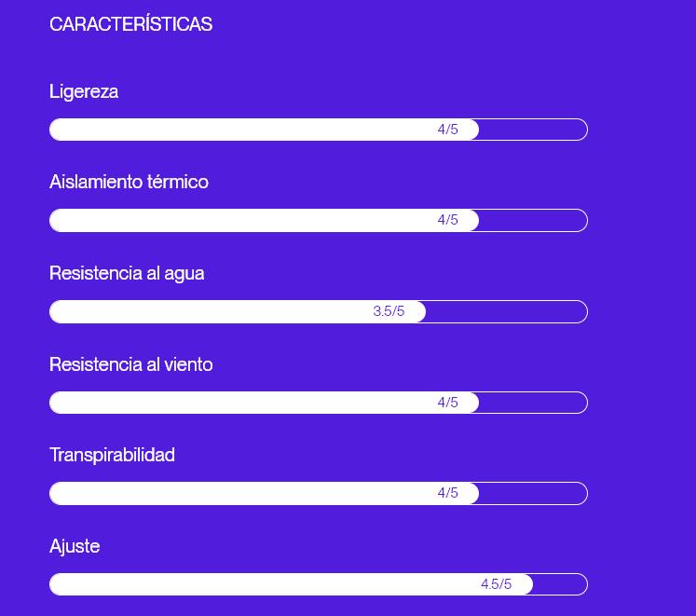
Task: Click the Ajuste label
Action: pos(75,546)
